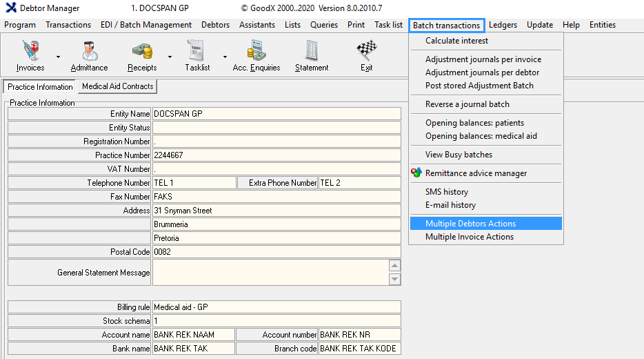This screenshot has width=644, height=359.
Task: Select the Practice Information tab
Action: [x=40, y=87]
